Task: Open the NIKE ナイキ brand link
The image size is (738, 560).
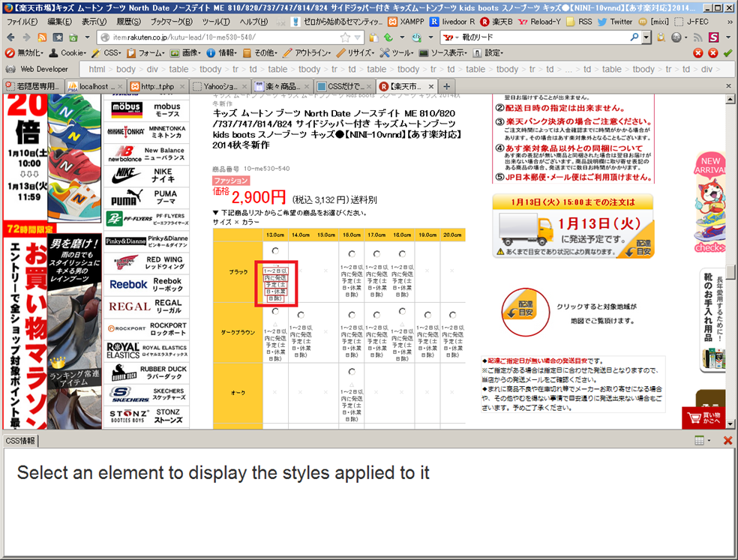Action: [147, 175]
